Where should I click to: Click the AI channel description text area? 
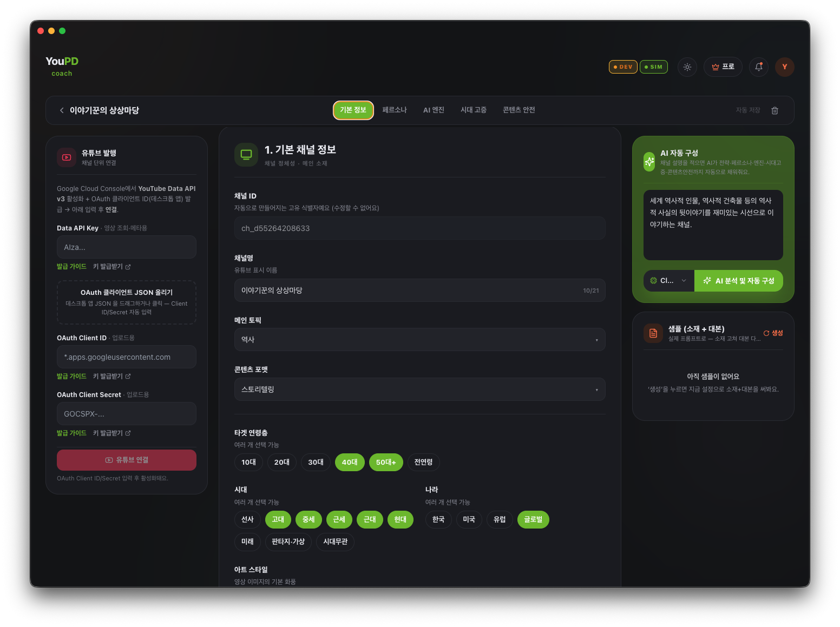713,225
